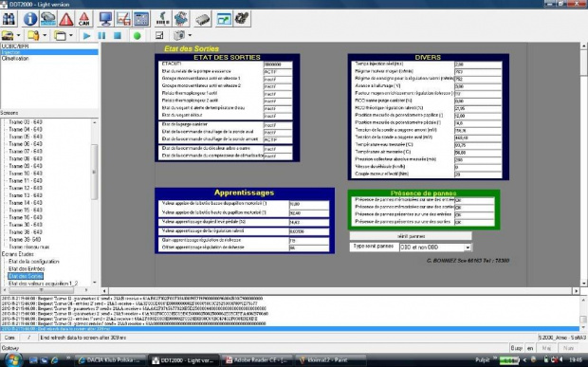Start refresh with the play button
Screen dimensions: 588x367
[x=86, y=36]
